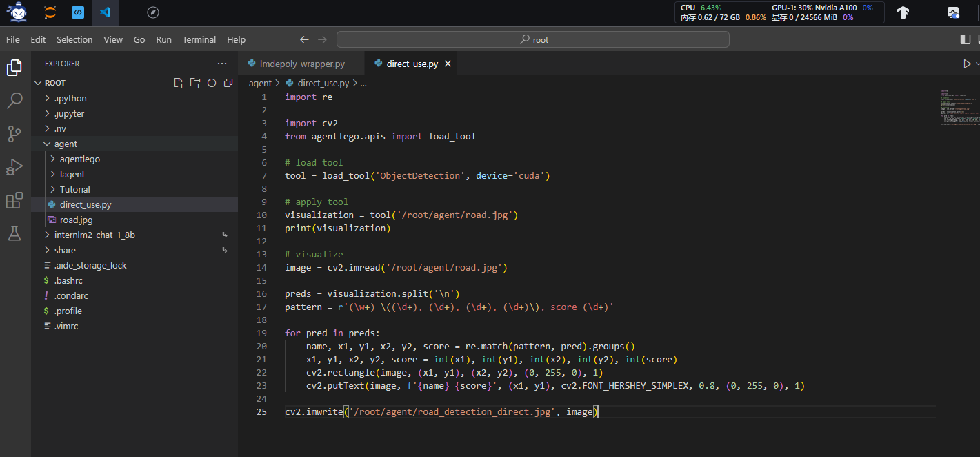Click the monitor toggle icon at top right
This screenshot has height=457, width=980.
tap(953, 12)
